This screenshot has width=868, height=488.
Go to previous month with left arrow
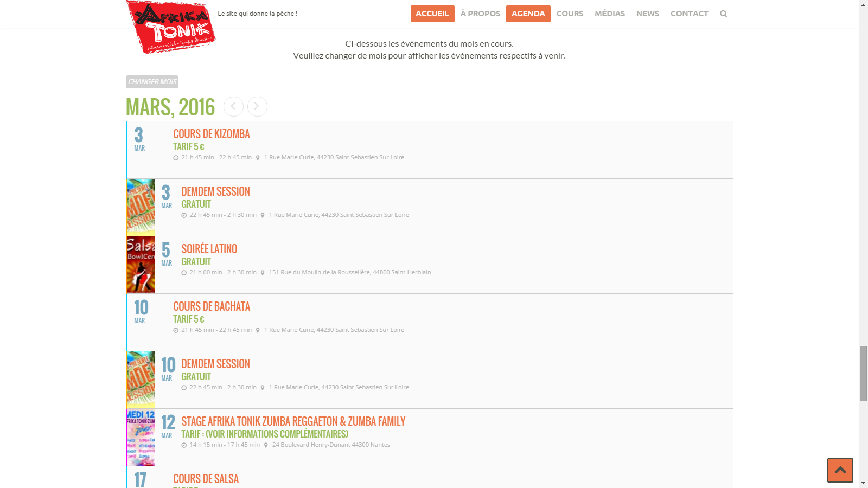click(x=233, y=106)
